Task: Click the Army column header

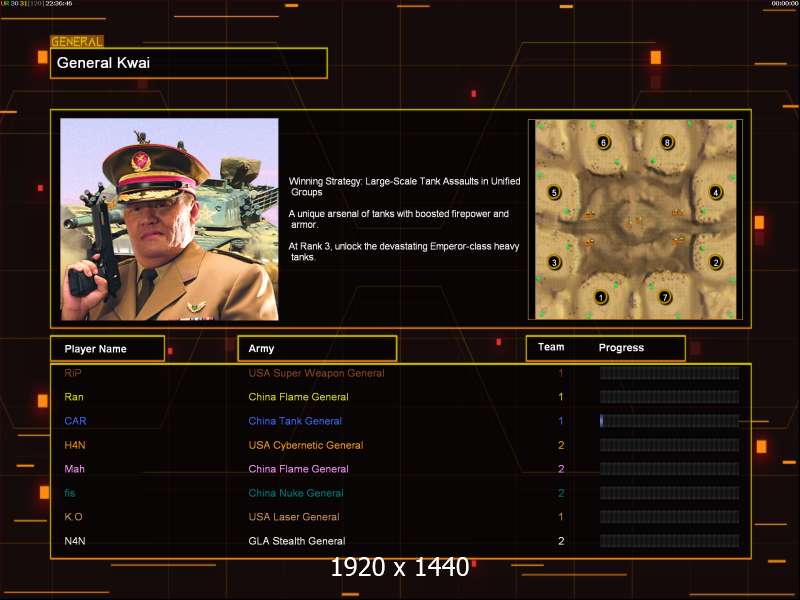Action: point(317,348)
